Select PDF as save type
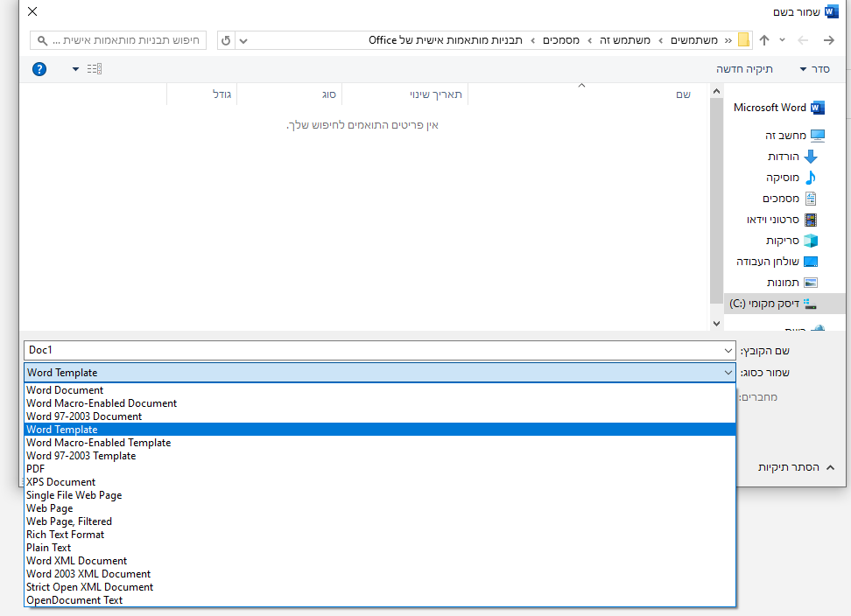 pos(380,468)
